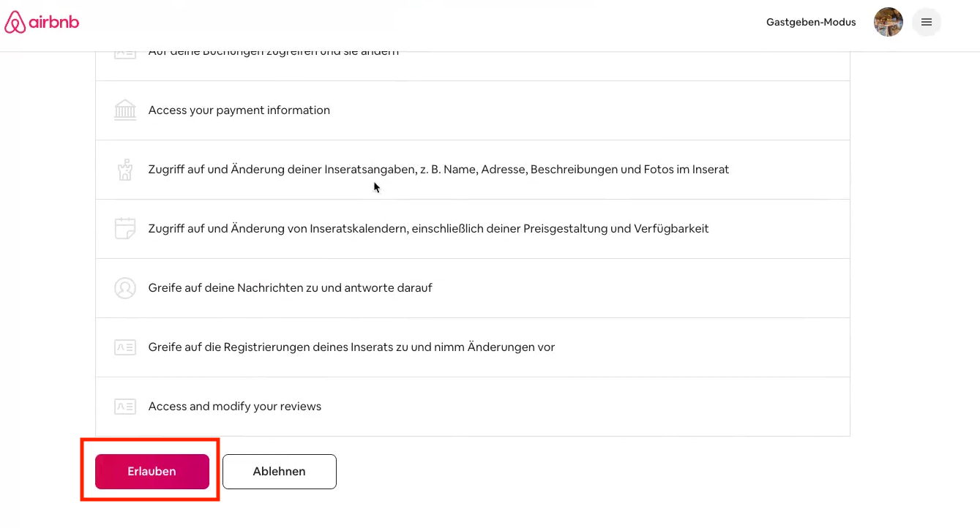Image resolution: width=980 pixels, height=528 pixels.
Task: Select the Inseratsangaben permission text
Action: pyautogui.click(x=438, y=170)
